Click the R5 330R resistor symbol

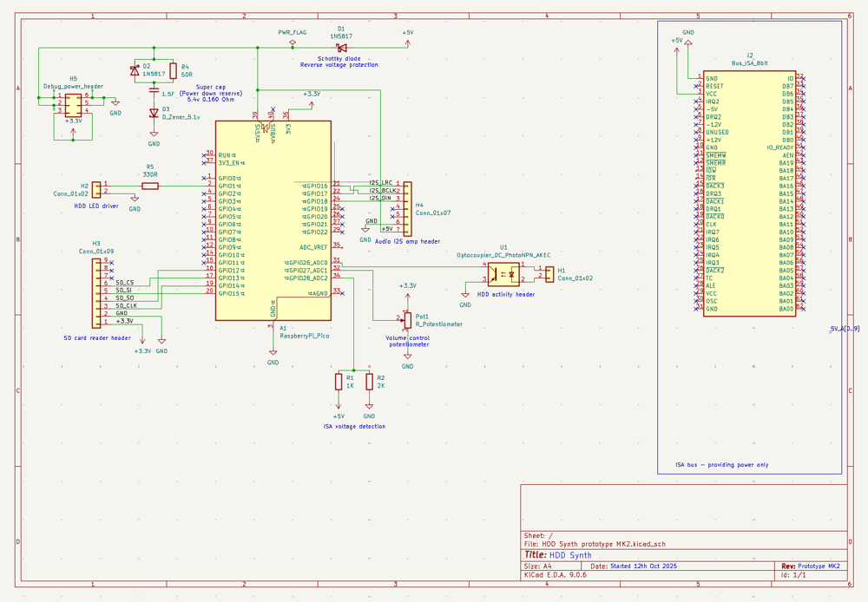coord(150,186)
